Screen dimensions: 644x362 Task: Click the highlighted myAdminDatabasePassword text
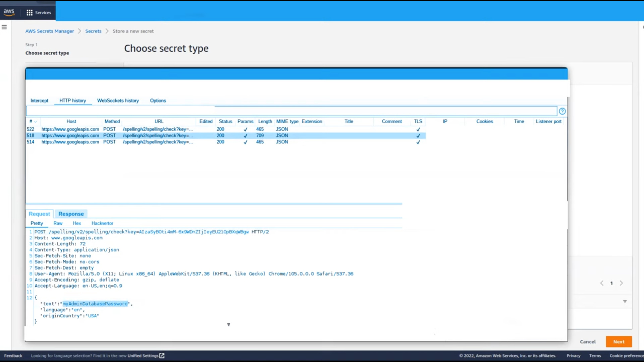tap(95, 304)
